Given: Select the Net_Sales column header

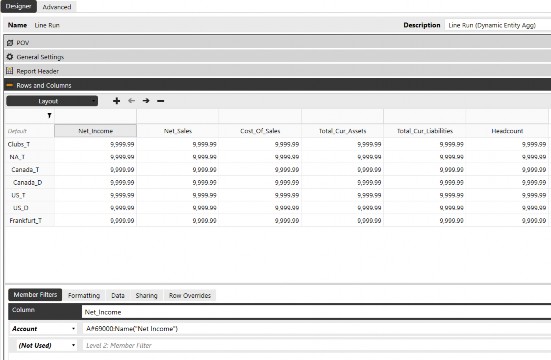Looking at the screenshot, I should [x=178, y=131].
